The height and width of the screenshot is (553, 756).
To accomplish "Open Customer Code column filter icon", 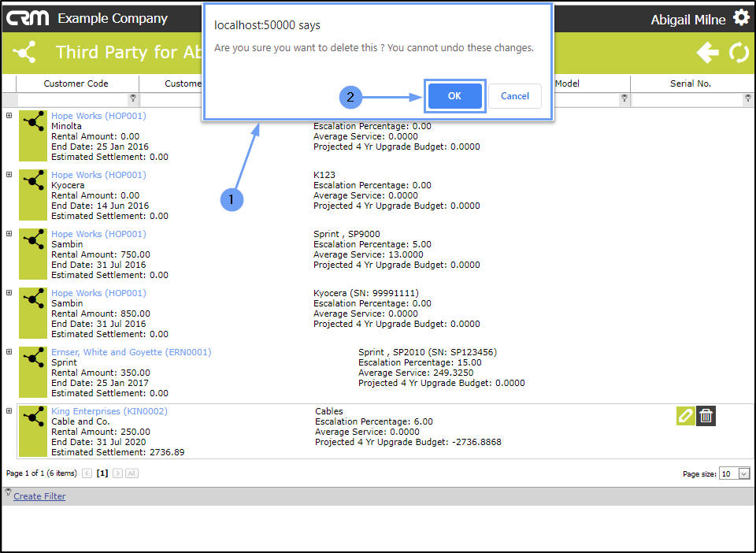I will pyautogui.click(x=133, y=98).
